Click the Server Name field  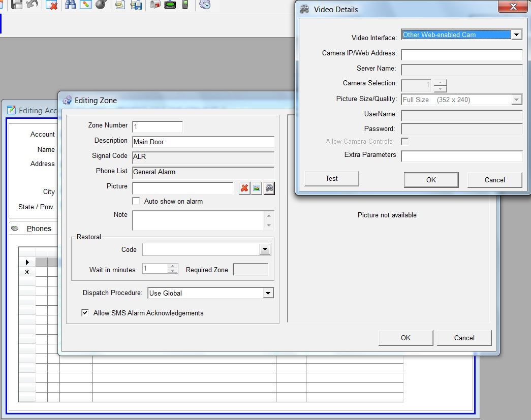pos(462,70)
